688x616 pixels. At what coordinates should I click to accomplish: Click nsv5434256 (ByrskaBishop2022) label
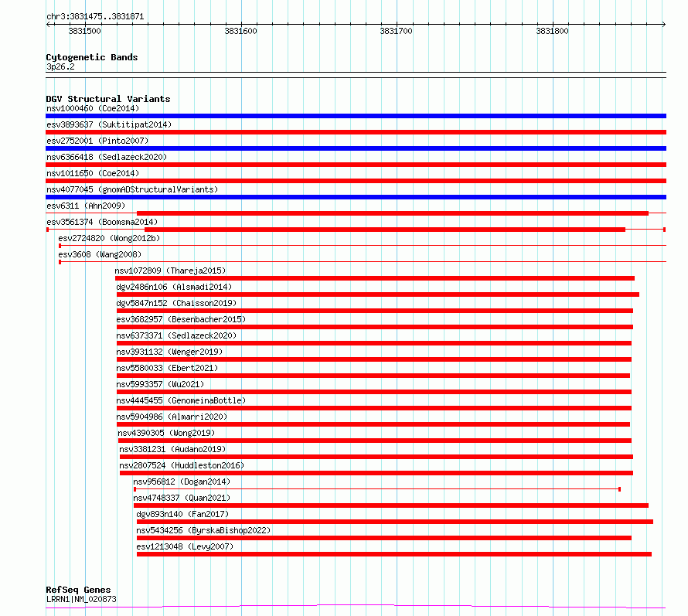point(203,530)
